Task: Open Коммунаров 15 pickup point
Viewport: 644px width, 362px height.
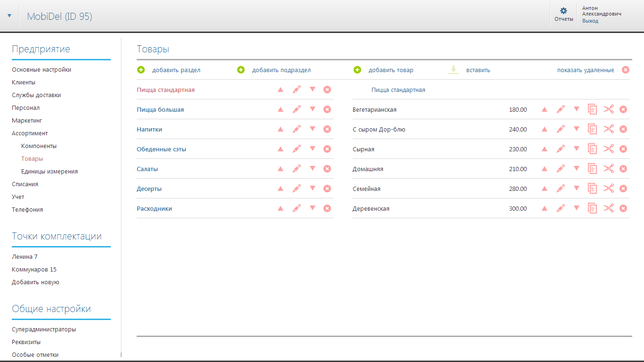Action: point(34,270)
